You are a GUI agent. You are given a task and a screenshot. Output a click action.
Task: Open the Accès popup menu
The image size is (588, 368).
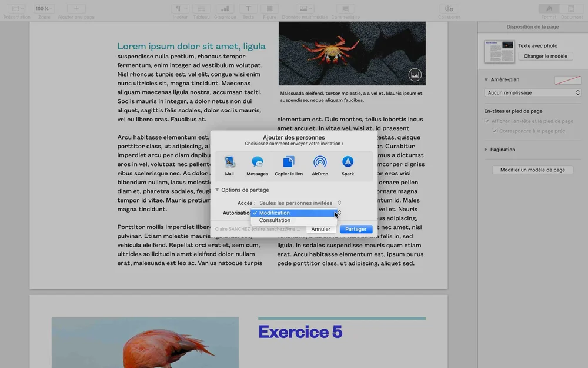(x=300, y=203)
